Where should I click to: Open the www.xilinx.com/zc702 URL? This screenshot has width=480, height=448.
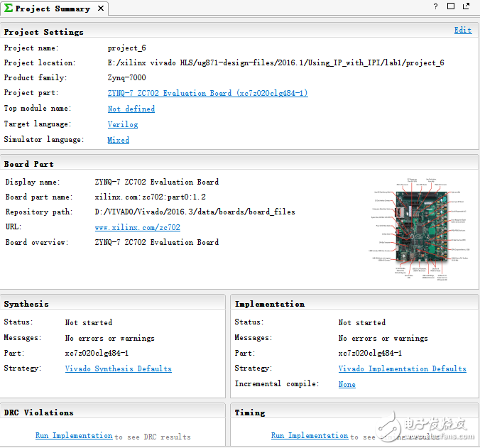click(138, 227)
